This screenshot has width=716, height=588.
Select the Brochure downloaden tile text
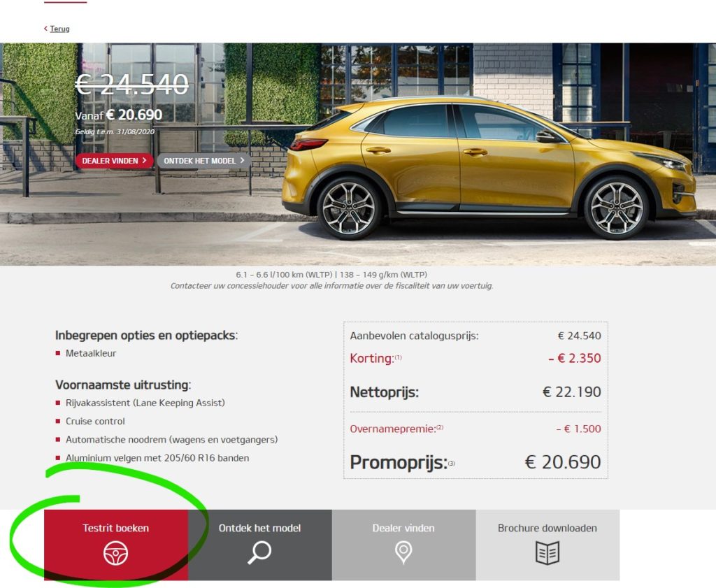tap(547, 528)
